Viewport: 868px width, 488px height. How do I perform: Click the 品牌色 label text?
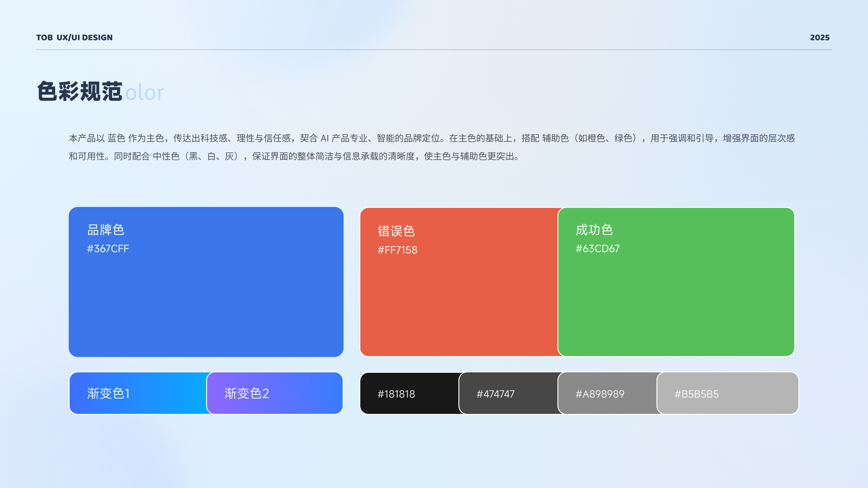106,230
